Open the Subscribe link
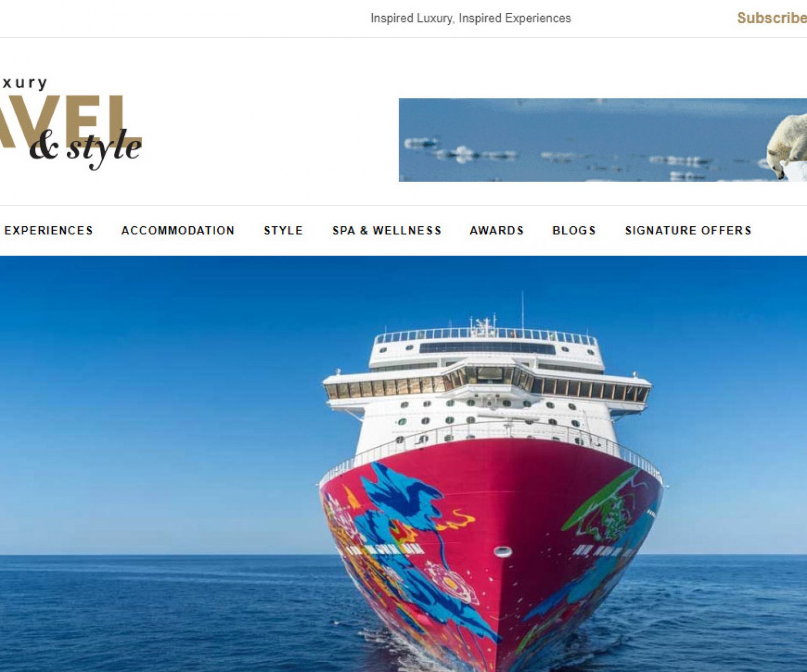 772,18
